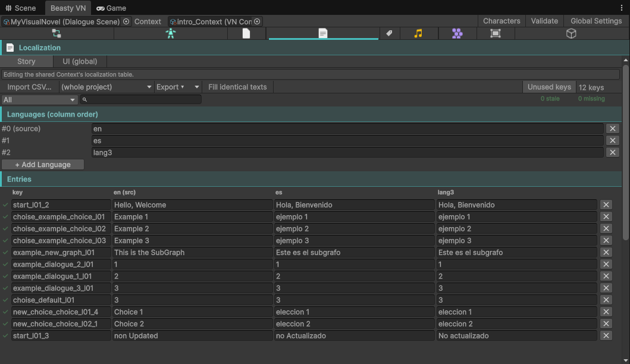This screenshot has width=630, height=364.
Task: Click es cell 'Este es el subgrafo'
Action: point(355,252)
